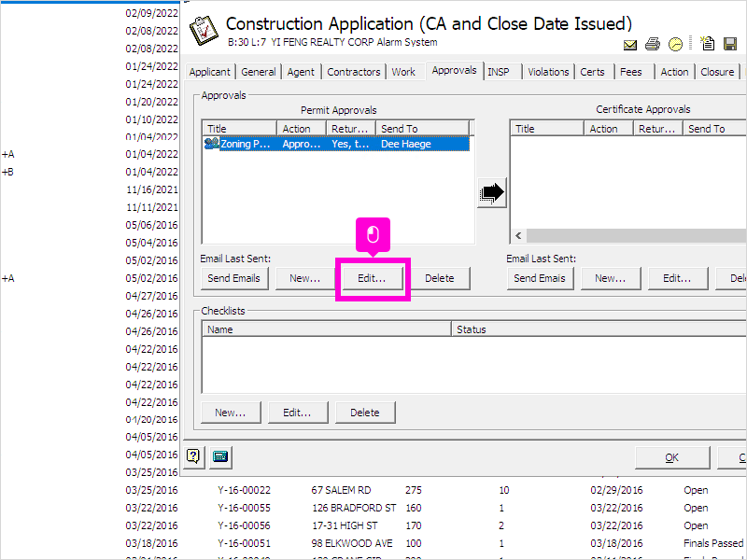The height and width of the screenshot is (560, 747).
Task: Select the Zoning Permit approval row
Action: click(x=336, y=144)
